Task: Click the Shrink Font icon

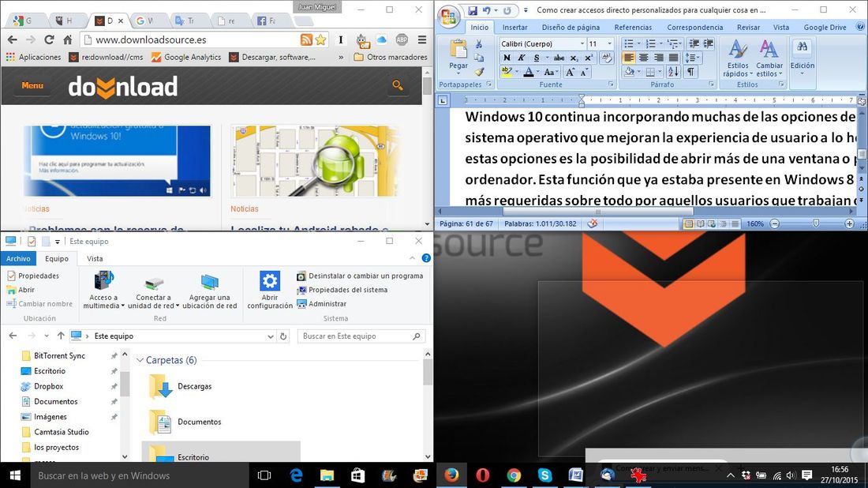Action: pyautogui.click(x=584, y=72)
